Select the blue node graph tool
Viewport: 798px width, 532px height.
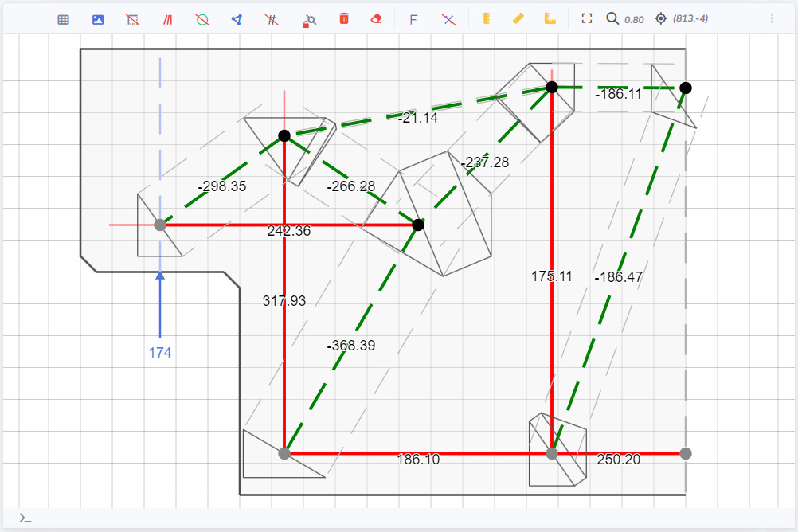click(x=237, y=19)
